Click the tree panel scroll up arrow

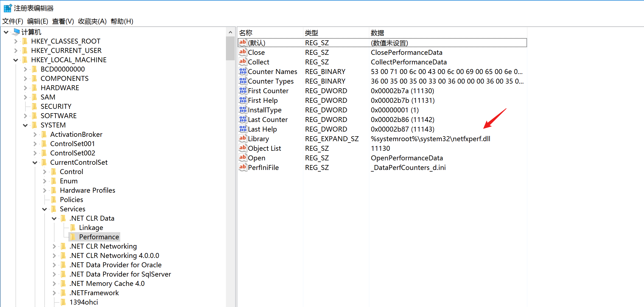click(x=230, y=32)
